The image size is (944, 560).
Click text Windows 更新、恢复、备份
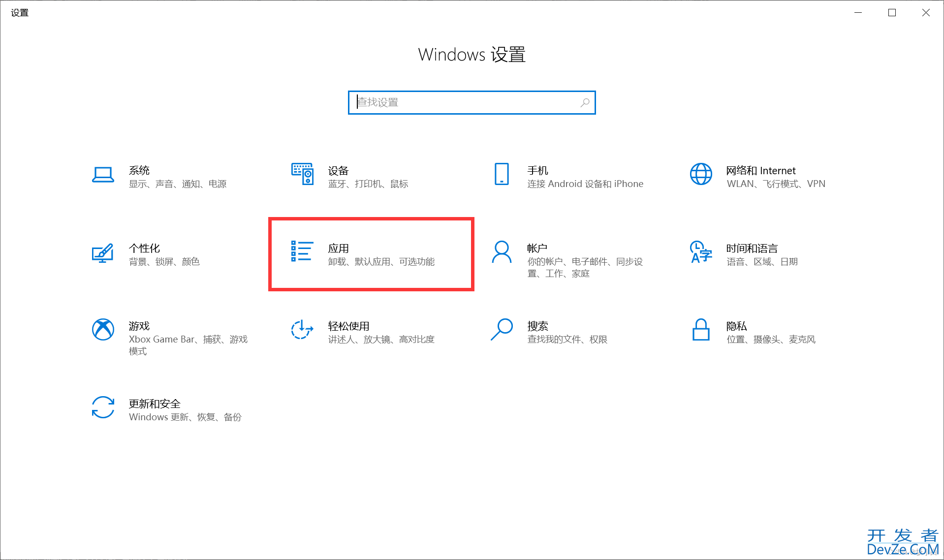click(185, 417)
